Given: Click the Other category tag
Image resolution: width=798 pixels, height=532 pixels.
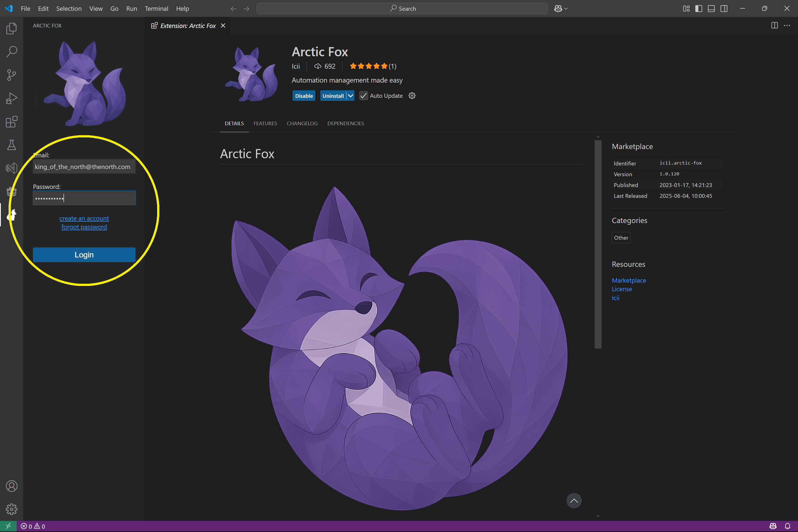Looking at the screenshot, I should [x=621, y=237].
